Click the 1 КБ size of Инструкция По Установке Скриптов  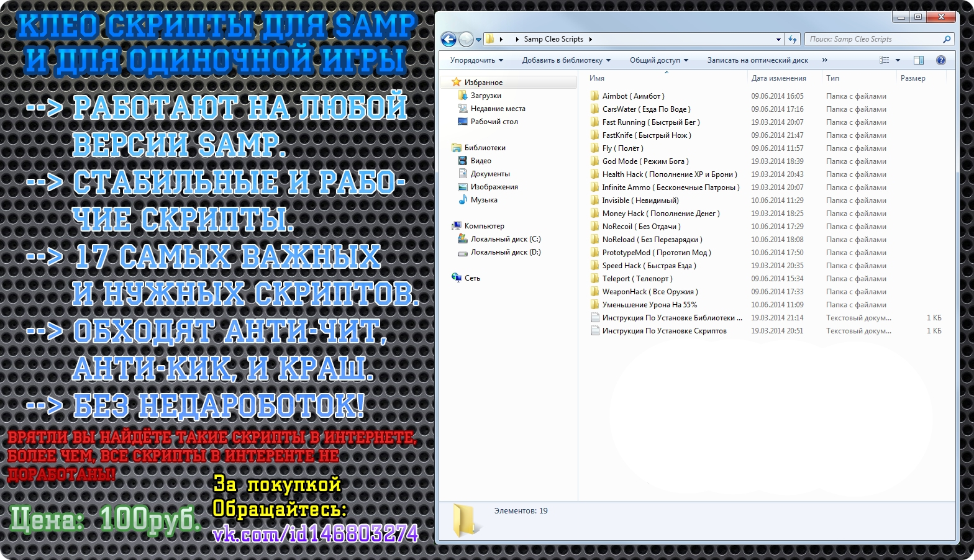pos(934,331)
